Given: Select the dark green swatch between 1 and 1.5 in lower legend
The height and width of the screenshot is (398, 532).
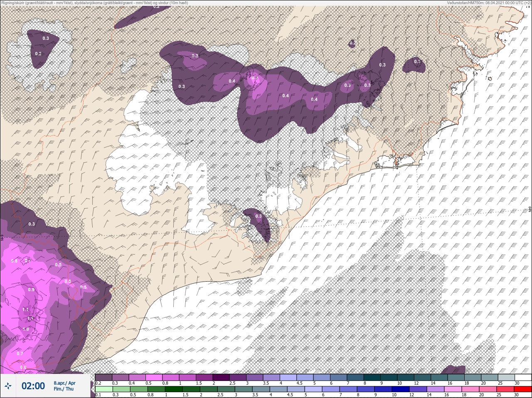Looking at the screenshot, I should click(x=174, y=389).
